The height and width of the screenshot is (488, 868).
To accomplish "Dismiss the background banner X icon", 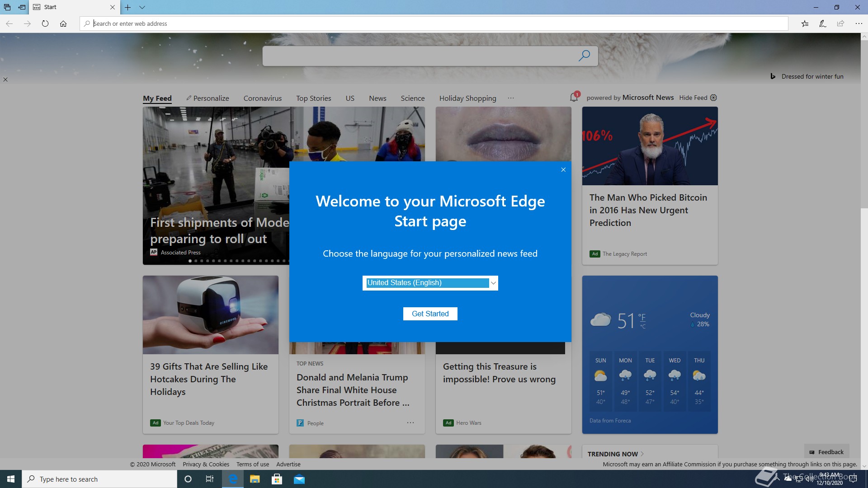I will click(x=5, y=80).
